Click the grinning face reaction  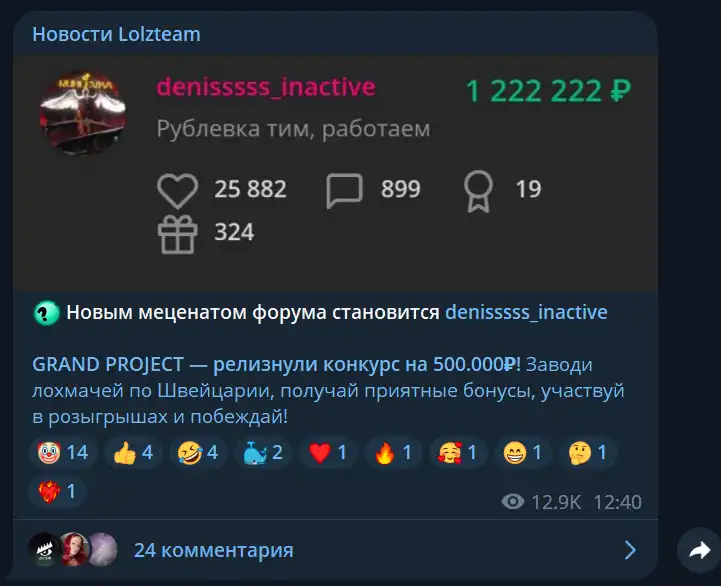tap(523, 453)
